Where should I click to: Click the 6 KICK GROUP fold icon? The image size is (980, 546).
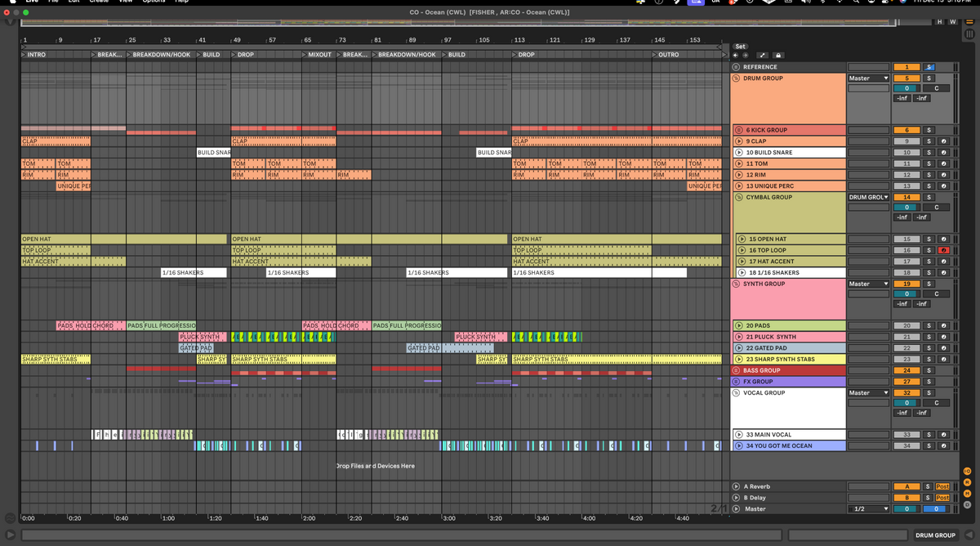pyautogui.click(x=738, y=130)
